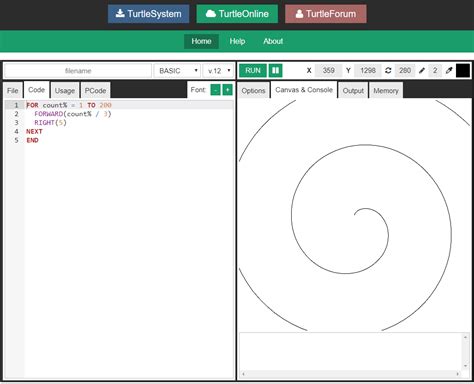The image size is (474, 384).
Task: Click the colour eyedropper icon
Action: 449,70
